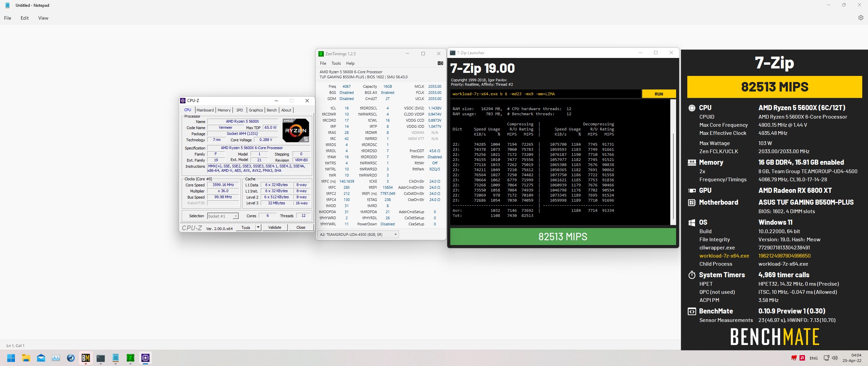Open the ZenTimings Tools menu
This screenshot has height=366, width=868.
(x=336, y=63)
